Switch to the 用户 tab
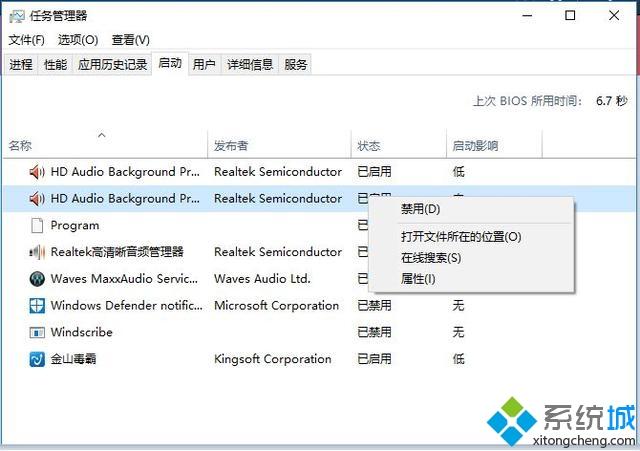 pyautogui.click(x=204, y=64)
